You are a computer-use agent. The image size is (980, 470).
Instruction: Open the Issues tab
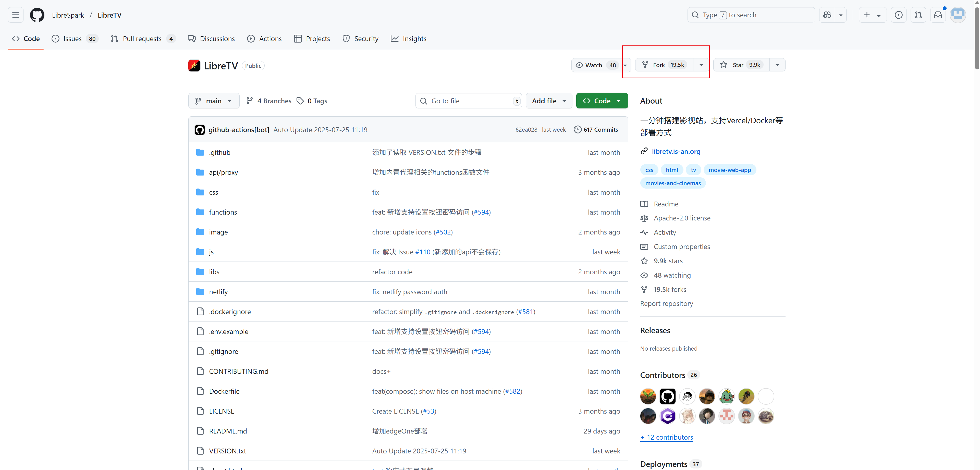point(75,39)
